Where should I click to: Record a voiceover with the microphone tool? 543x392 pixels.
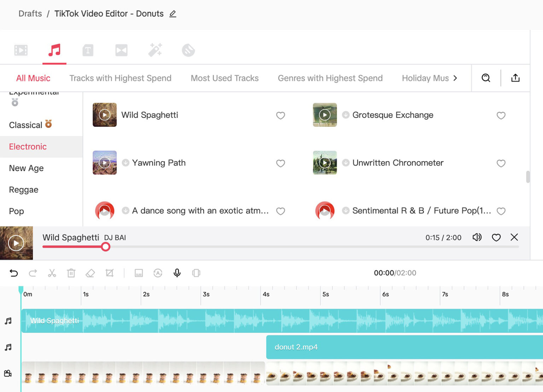click(177, 273)
